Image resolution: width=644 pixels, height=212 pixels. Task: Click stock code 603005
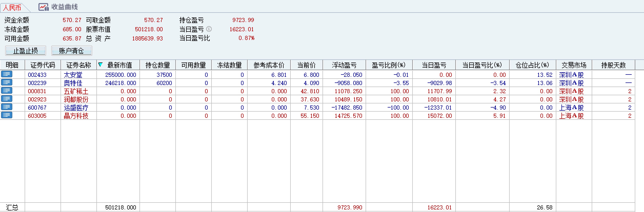tap(37, 116)
